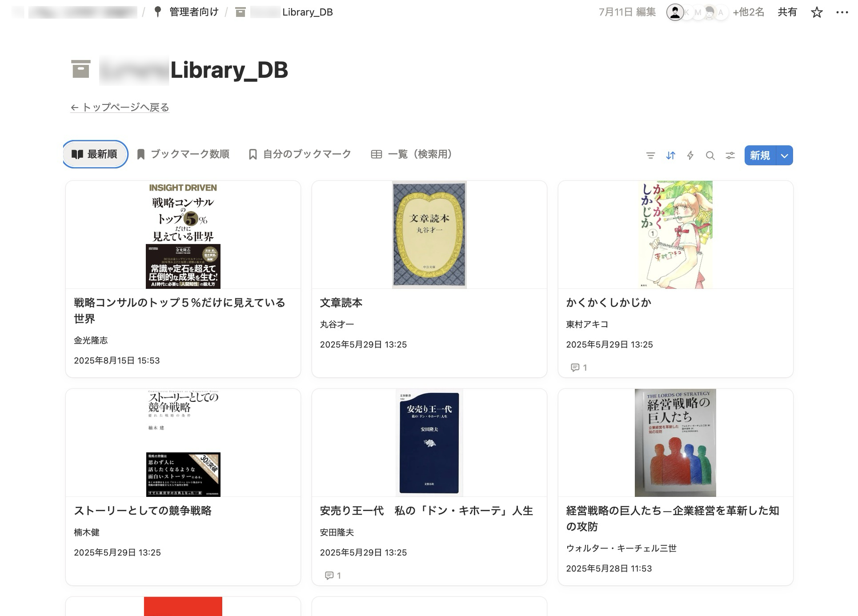
Task: Open database automations via lightning icon
Action: point(690,156)
